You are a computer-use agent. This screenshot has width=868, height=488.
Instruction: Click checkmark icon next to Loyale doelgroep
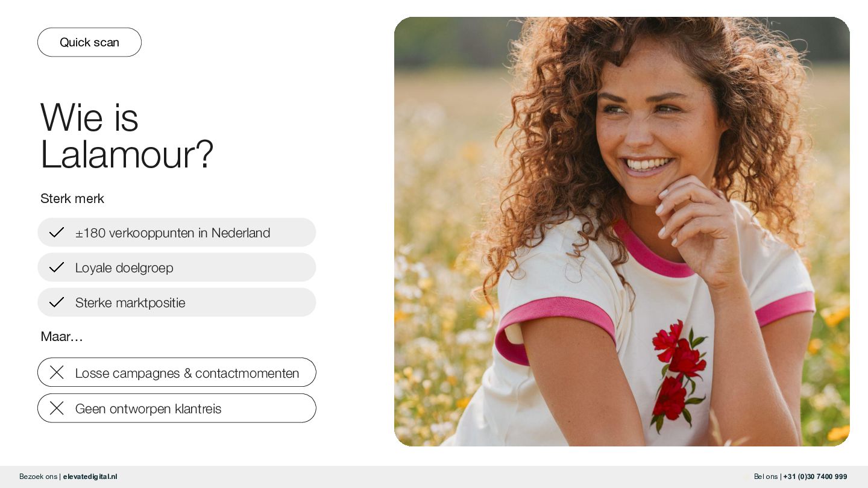57,267
